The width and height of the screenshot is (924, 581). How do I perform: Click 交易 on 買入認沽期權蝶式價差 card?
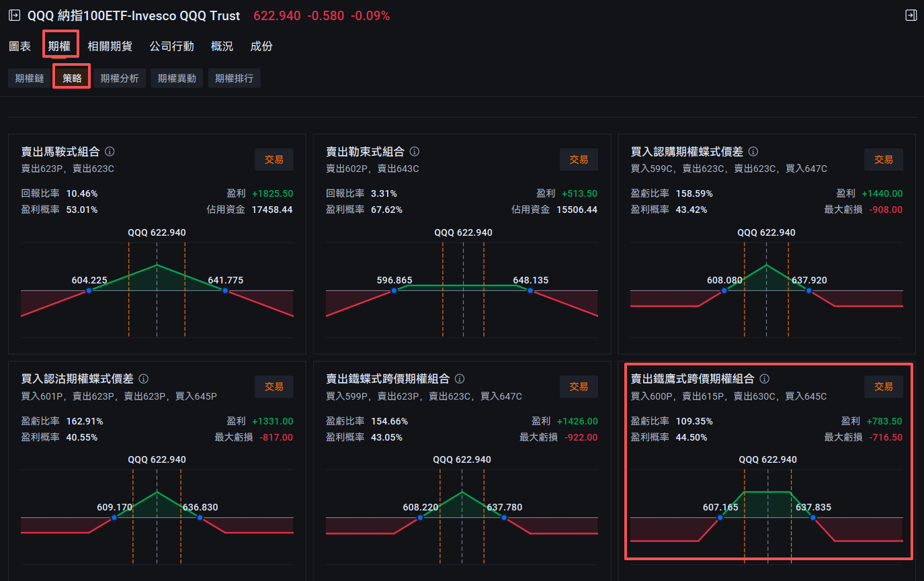coord(274,386)
